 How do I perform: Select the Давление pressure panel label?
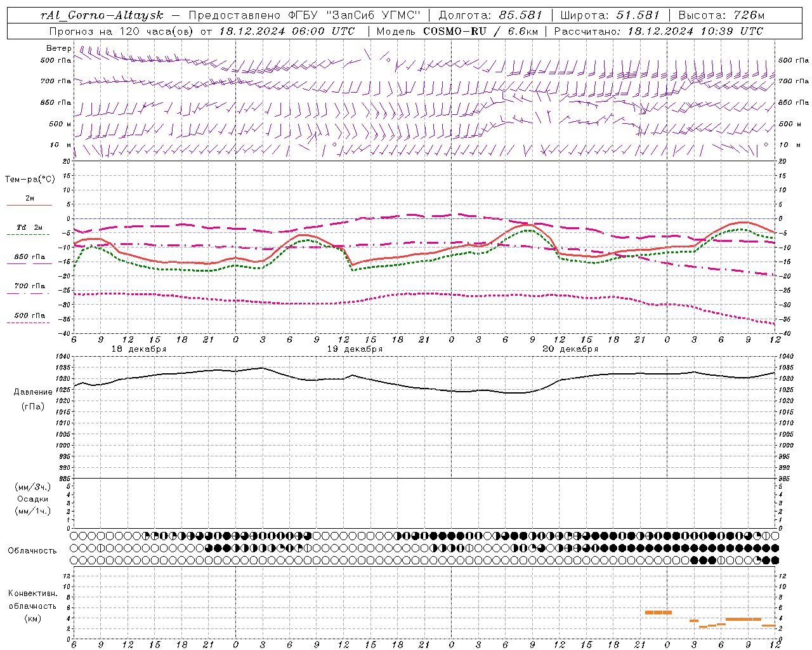33,392
